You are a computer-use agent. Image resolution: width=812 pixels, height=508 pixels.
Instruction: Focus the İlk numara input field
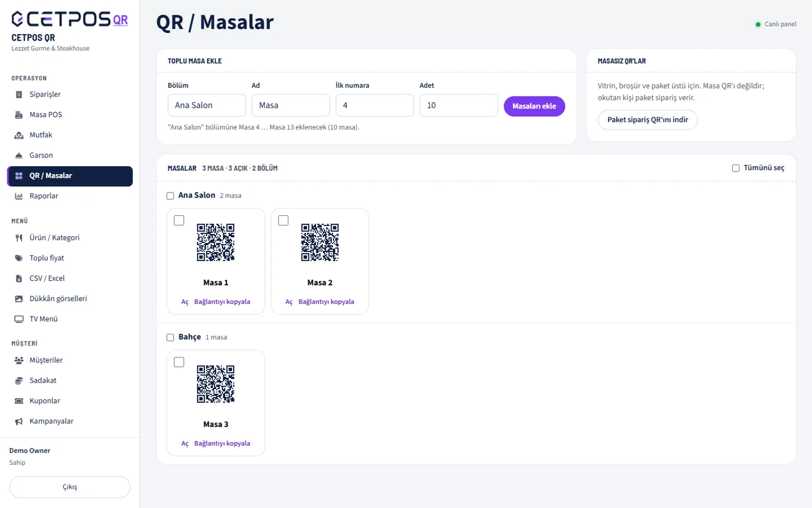pyautogui.click(x=375, y=105)
